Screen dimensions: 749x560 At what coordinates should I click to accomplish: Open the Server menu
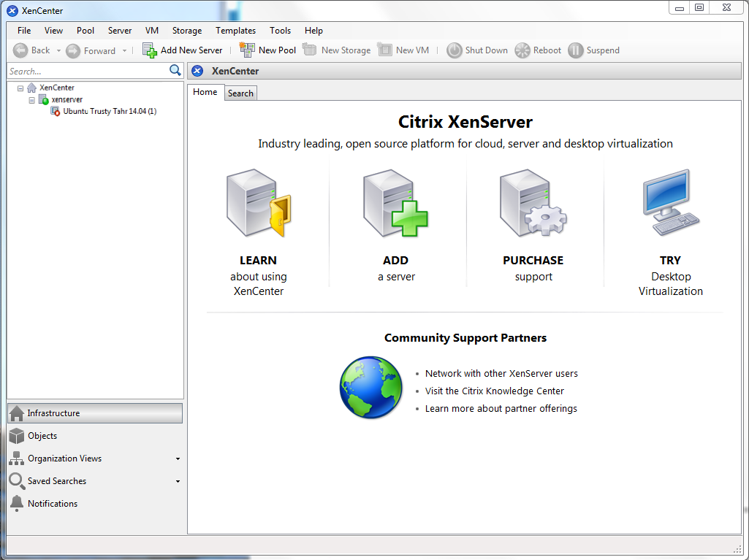coord(119,31)
